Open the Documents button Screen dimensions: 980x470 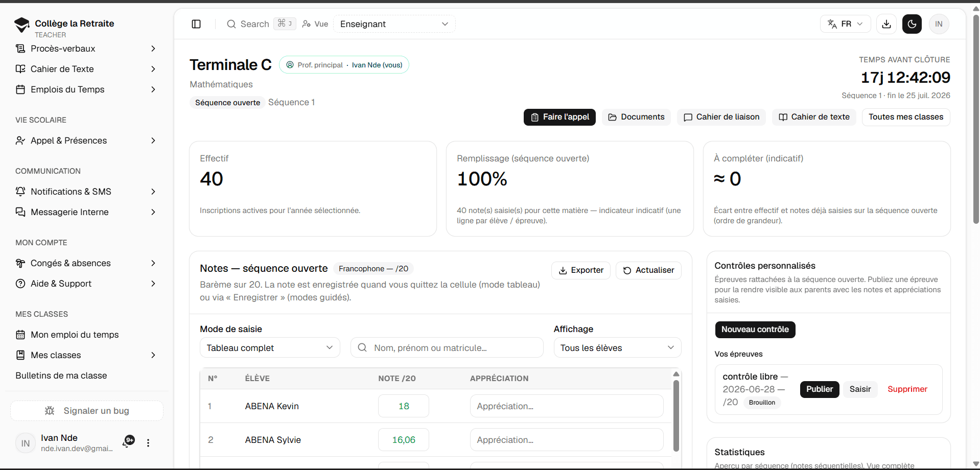[x=636, y=117]
